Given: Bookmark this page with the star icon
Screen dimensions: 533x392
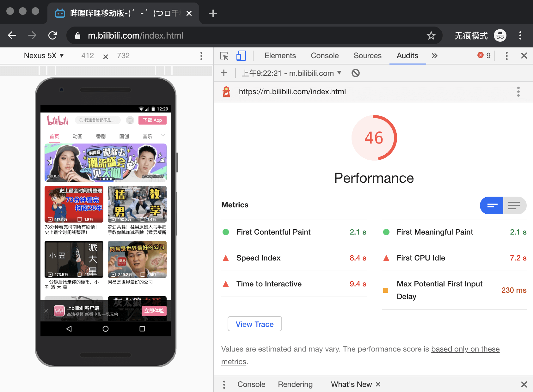Looking at the screenshot, I should point(431,36).
